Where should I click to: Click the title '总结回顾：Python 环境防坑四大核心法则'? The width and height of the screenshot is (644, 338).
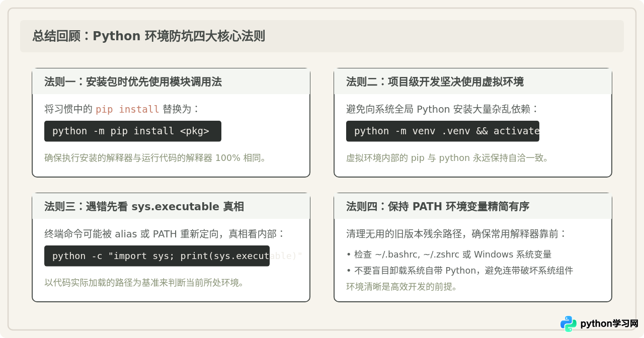pos(149,36)
